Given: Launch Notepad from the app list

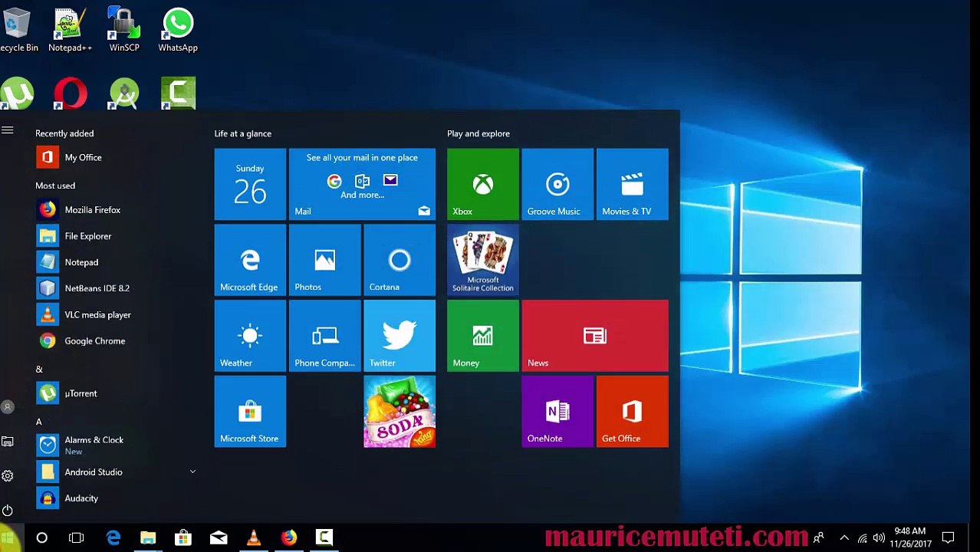Looking at the screenshot, I should (x=115, y=262).
